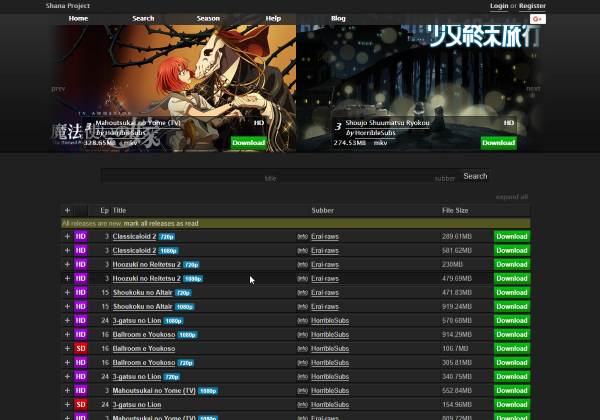
Task: Focus the title search input
Action: (x=190, y=176)
